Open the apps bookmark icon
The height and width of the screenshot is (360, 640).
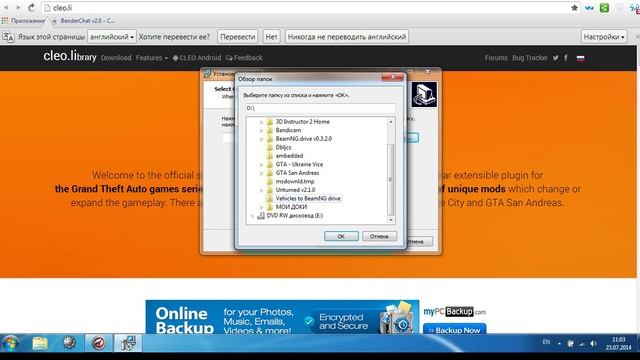pyautogui.click(x=5, y=20)
